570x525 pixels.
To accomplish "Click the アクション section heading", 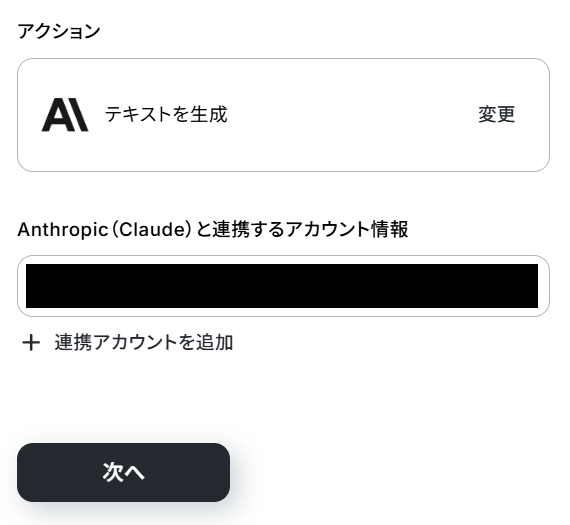I will pyautogui.click(x=59, y=31).
